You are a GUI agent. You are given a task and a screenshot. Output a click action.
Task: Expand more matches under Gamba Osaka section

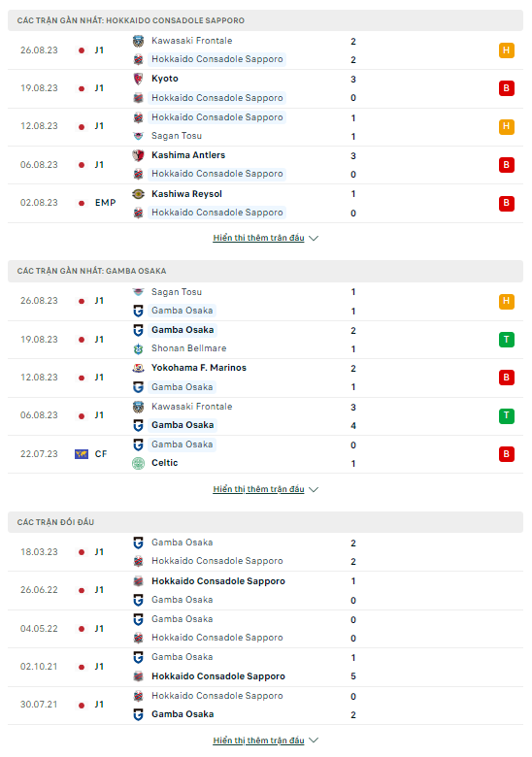[x=266, y=489]
